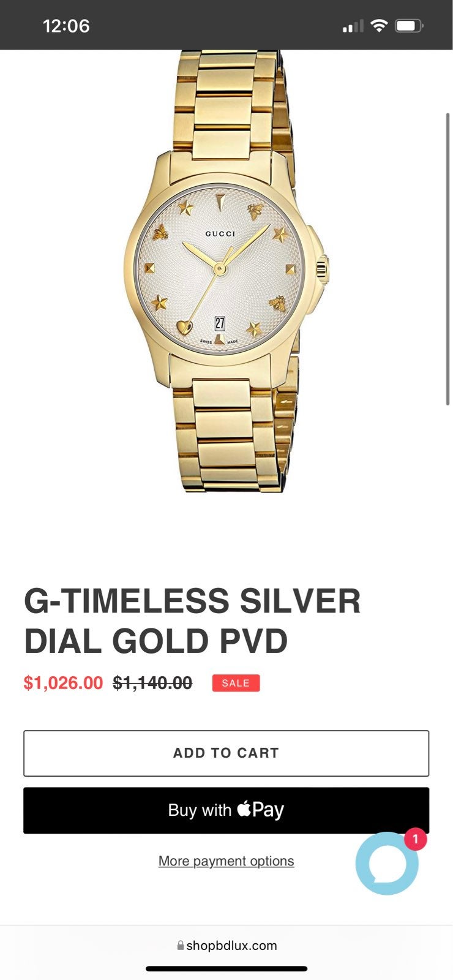Tap the red notification badge on chat

click(x=415, y=839)
